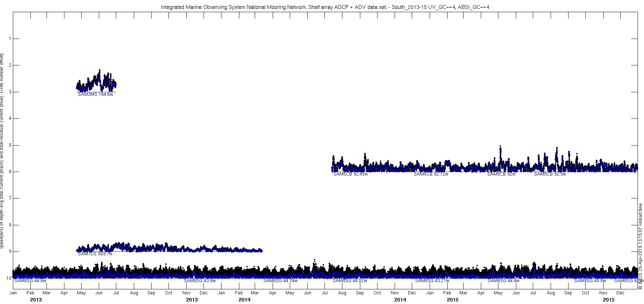
Task: Click the "SAM8SG 43.21m" deployment label
Action: [432, 281]
